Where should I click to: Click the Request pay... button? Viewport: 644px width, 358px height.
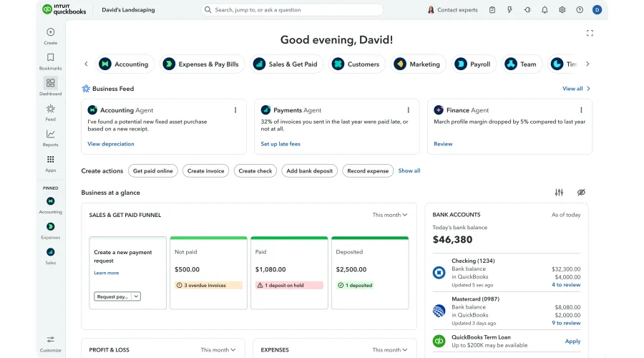pos(112,296)
